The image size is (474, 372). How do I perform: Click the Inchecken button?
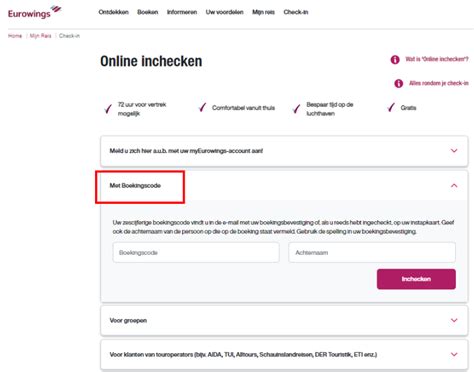(416, 279)
